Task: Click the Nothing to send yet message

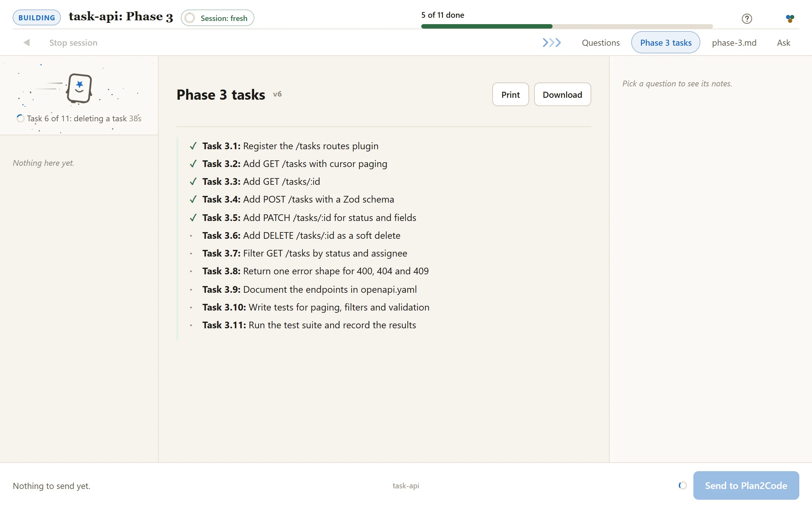Action: (x=51, y=486)
